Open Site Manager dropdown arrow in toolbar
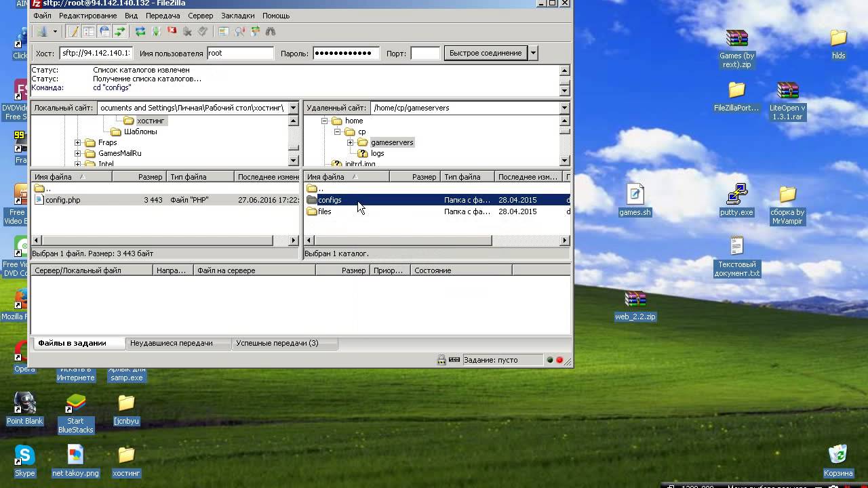Viewport: 868px width, 488px height. (55, 31)
